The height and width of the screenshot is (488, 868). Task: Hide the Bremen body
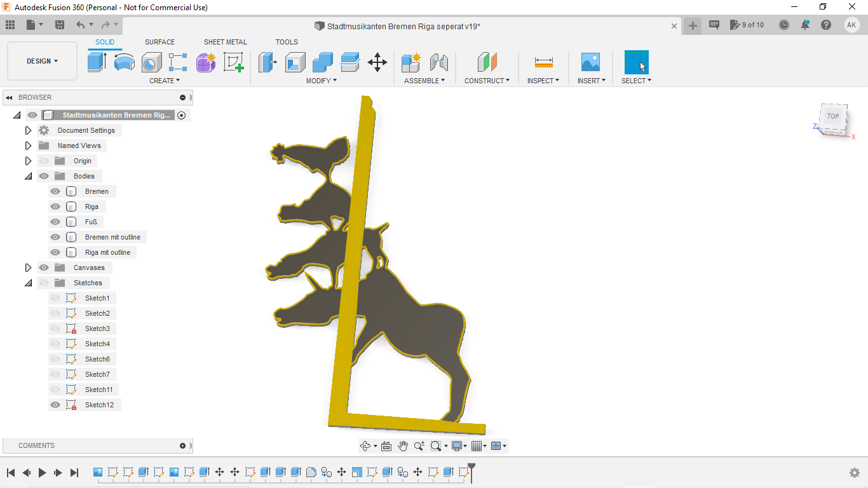coord(55,191)
